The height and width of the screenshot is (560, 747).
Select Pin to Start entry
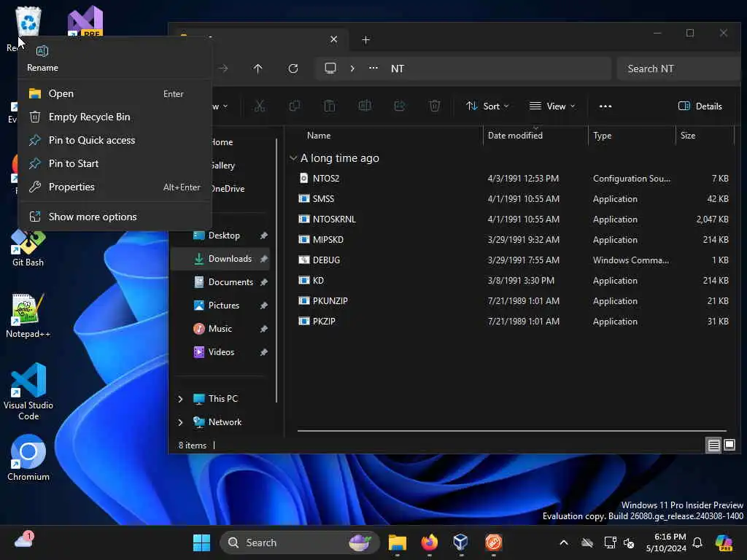(115, 164)
